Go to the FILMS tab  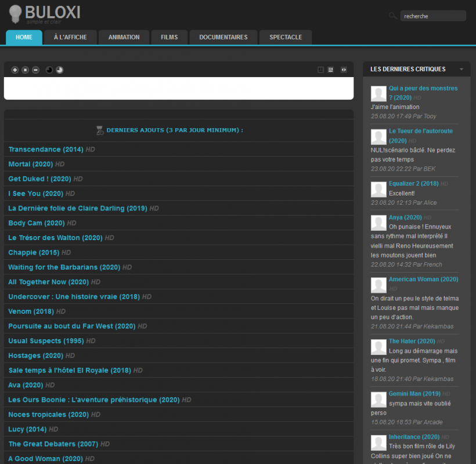click(x=170, y=37)
